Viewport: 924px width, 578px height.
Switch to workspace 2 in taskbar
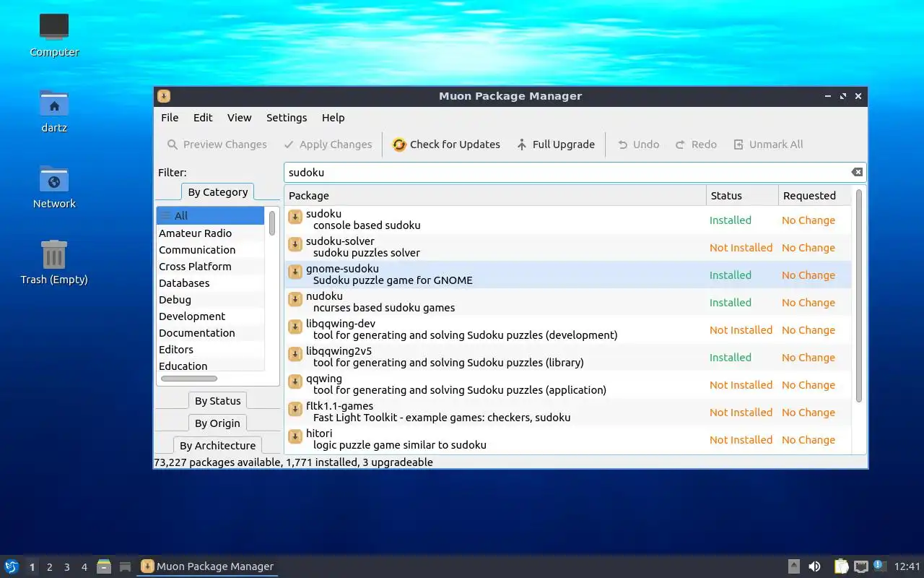pos(49,567)
